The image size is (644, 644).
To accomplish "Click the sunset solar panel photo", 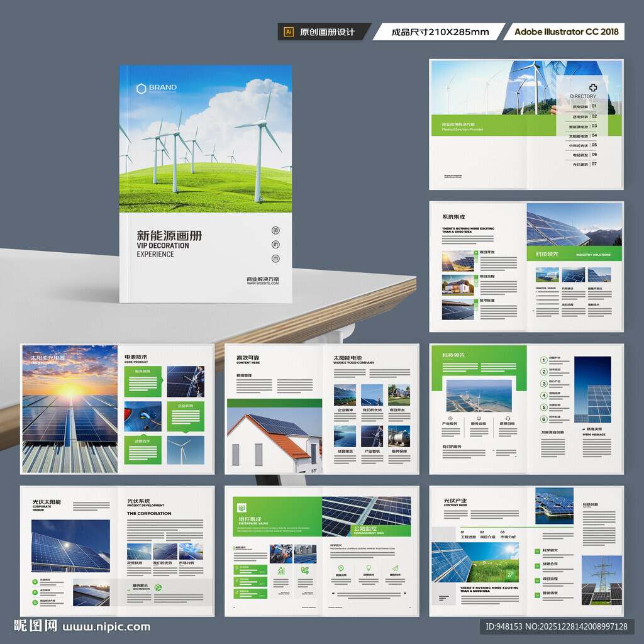I will point(70,409).
